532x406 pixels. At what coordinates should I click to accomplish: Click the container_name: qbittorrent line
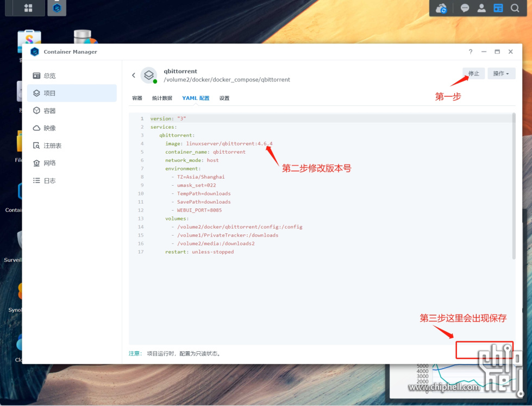[205, 152]
